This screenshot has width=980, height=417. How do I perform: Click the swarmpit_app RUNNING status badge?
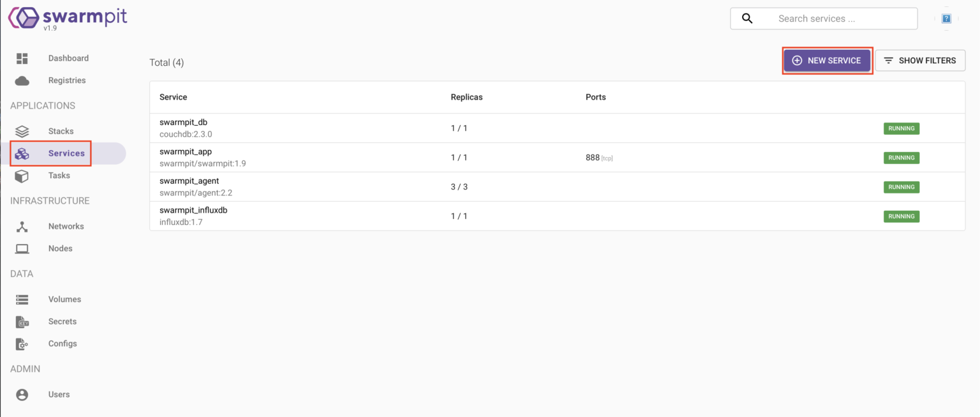point(901,158)
